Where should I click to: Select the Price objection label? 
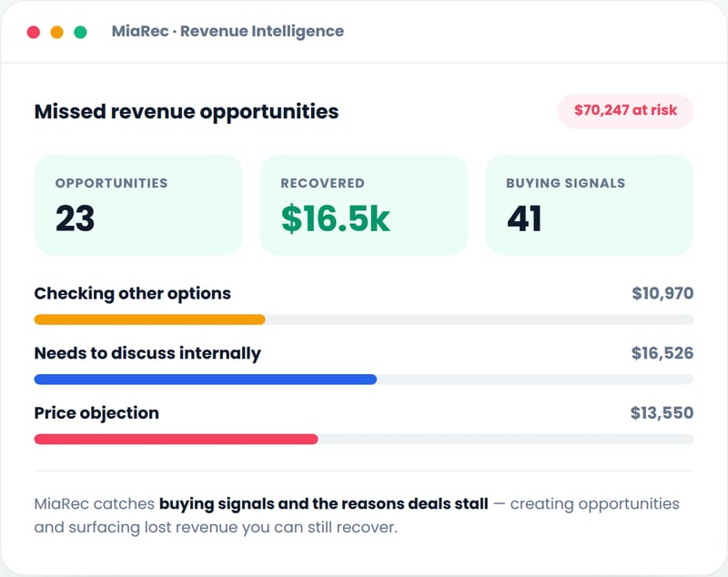click(96, 413)
